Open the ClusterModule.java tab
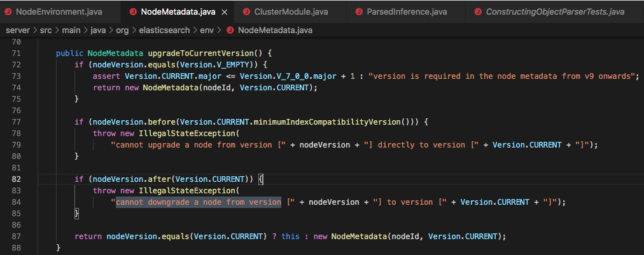The width and height of the screenshot is (644, 255). coord(290,11)
